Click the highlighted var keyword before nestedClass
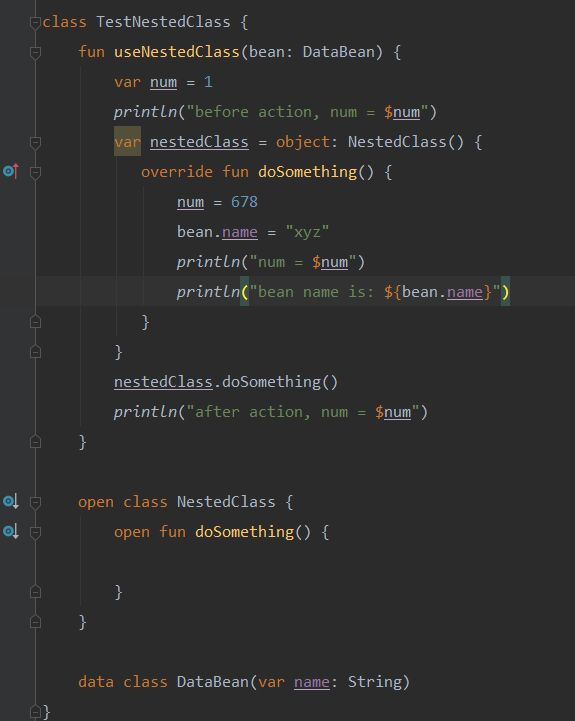 coord(127,142)
